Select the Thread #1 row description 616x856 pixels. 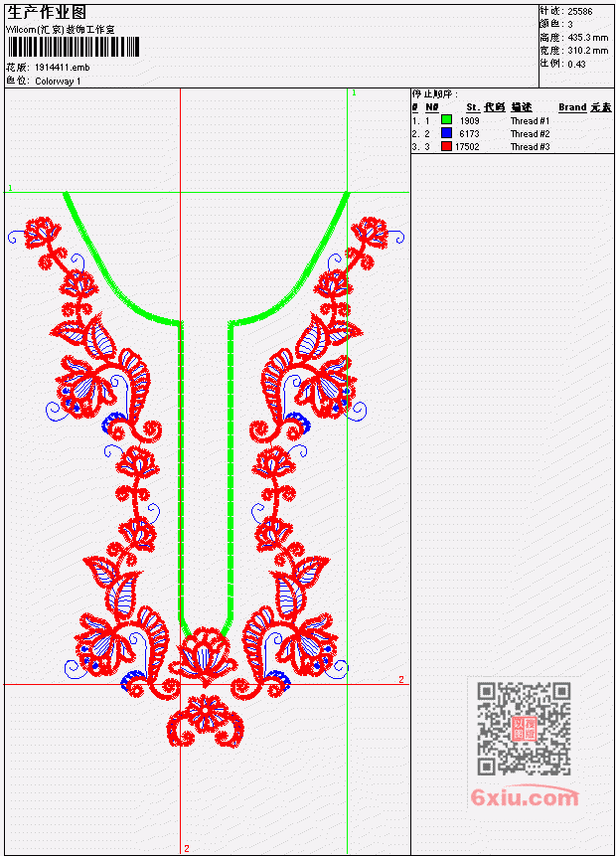[530, 120]
